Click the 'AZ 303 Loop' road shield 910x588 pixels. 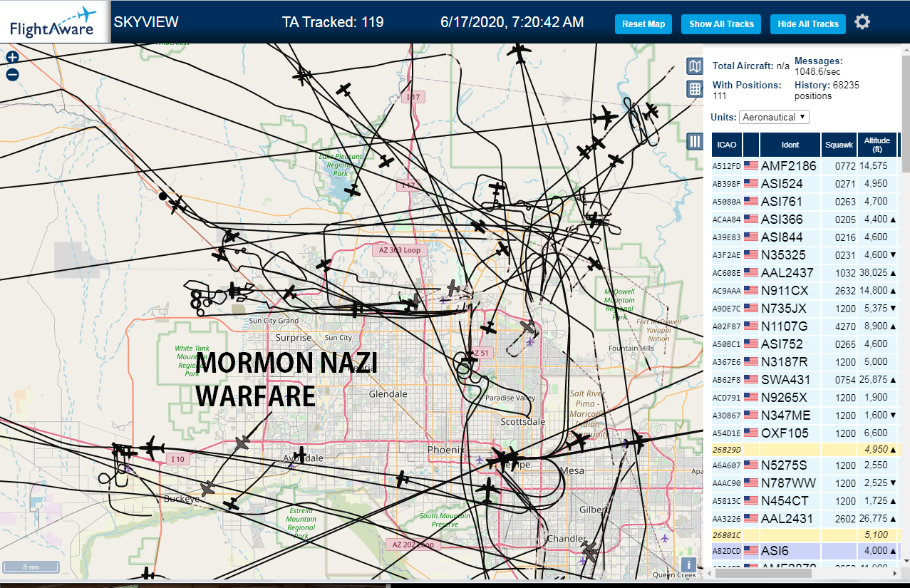(x=401, y=250)
